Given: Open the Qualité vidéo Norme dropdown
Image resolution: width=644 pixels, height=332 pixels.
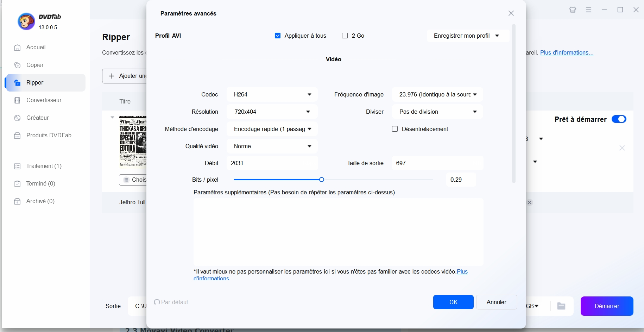Looking at the screenshot, I should point(272,146).
